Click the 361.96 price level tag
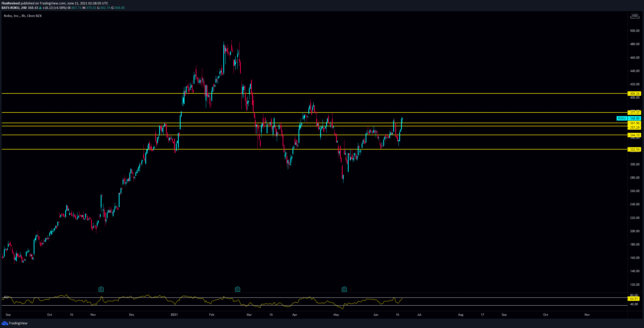The image size is (644, 328). coord(634,123)
